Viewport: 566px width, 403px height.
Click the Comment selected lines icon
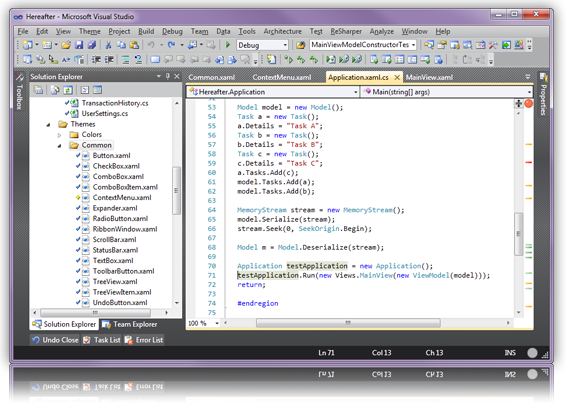(x=125, y=59)
